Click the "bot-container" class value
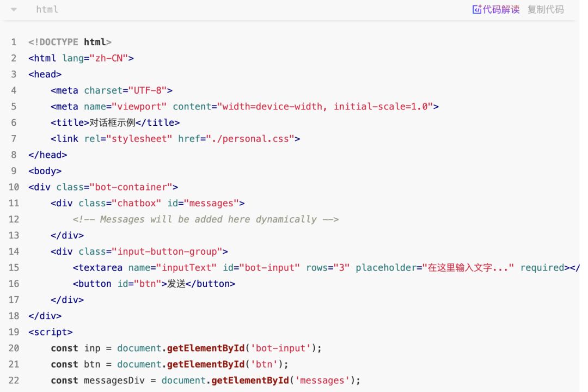This screenshot has width=588, height=392. click(x=131, y=187)
